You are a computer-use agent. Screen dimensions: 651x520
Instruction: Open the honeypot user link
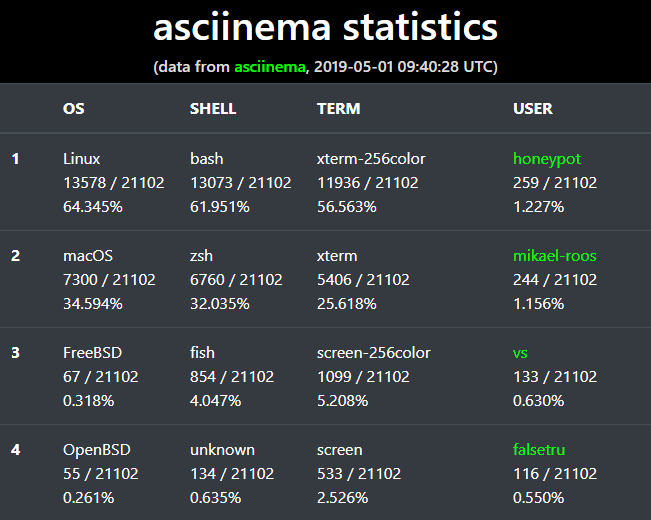pos(547,159)
